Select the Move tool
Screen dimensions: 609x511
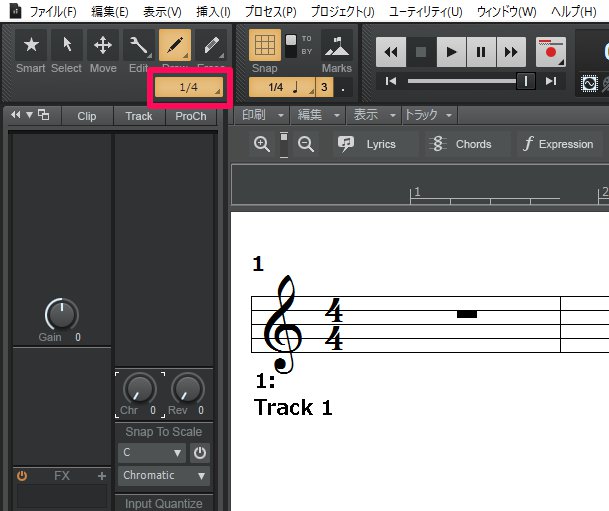click(103, 45)
